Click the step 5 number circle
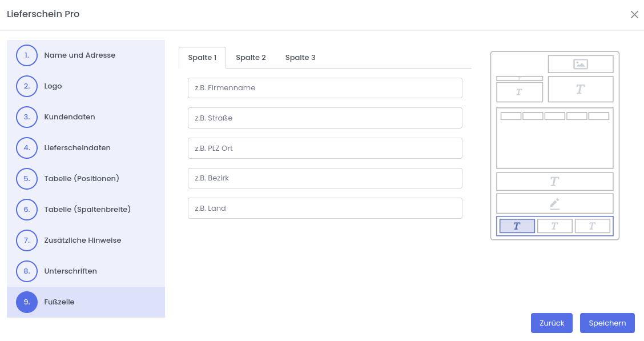 27,179
